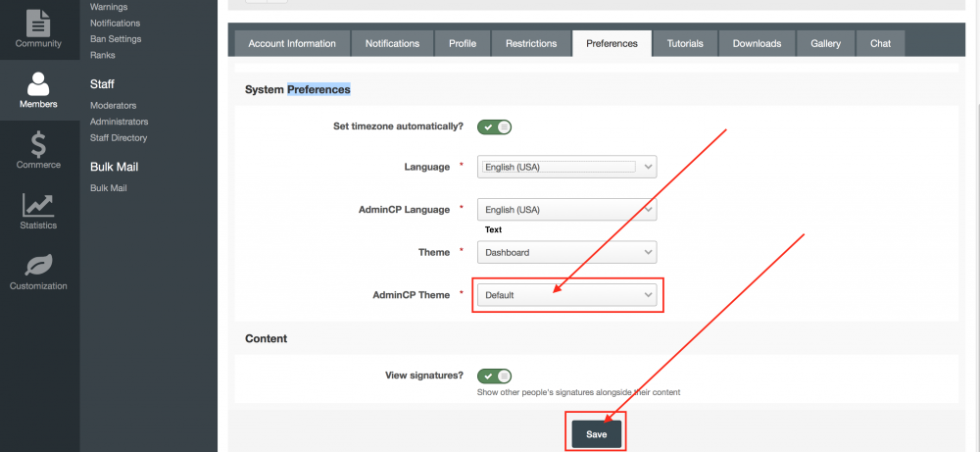Open the Theme dropdown set to Dashboard
The height and width of the screenshot is (452, 980).
click(x=566, y=252)
